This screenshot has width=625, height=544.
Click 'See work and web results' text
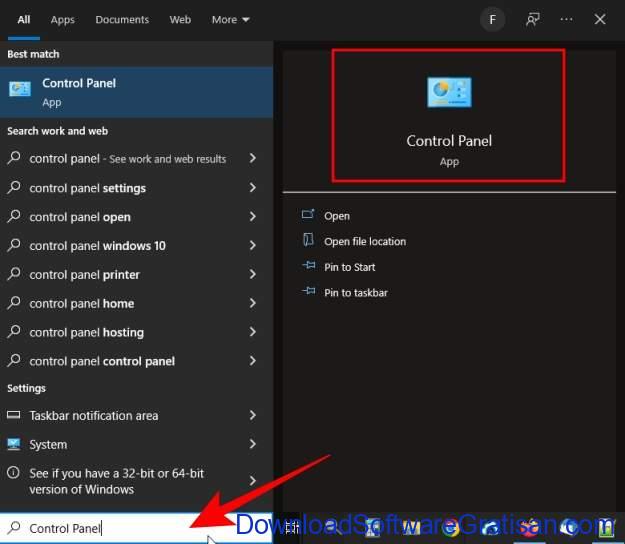coord(168,159)
